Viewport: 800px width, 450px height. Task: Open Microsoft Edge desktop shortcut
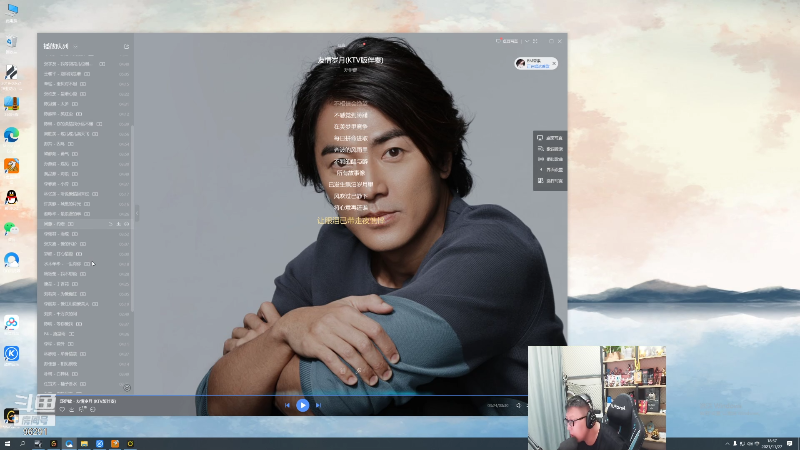tap(11, 136)
